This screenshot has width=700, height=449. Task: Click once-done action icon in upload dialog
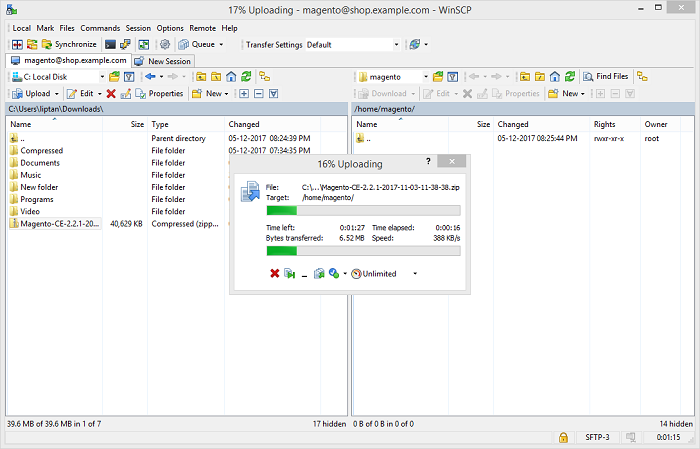point(333,273)
